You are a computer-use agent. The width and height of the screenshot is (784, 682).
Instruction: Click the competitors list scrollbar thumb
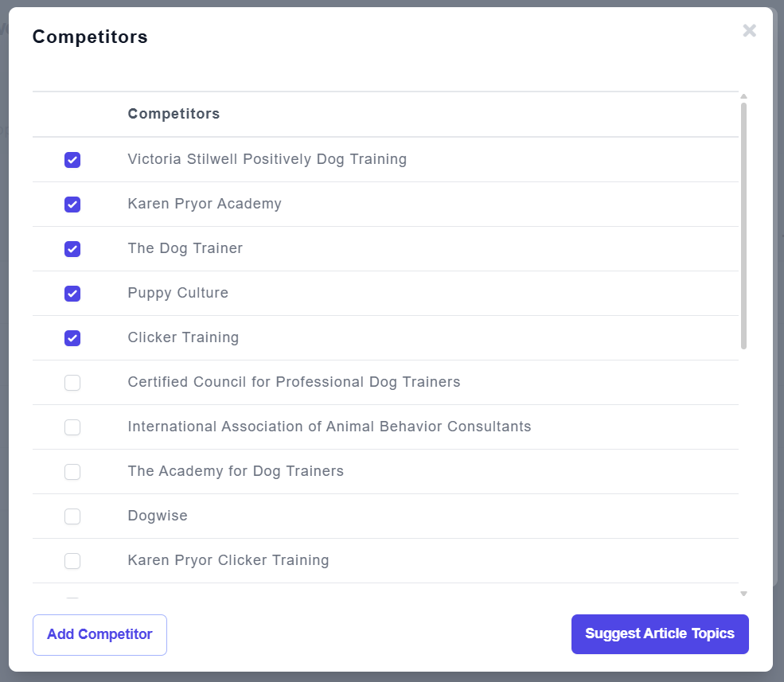[x=743, y=224]
